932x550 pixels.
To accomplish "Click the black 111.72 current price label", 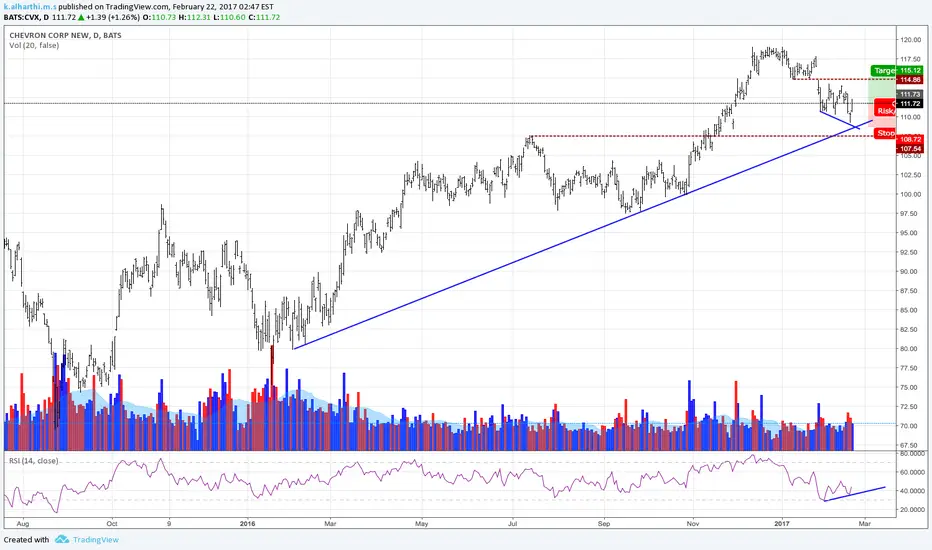I will [910, 103].
